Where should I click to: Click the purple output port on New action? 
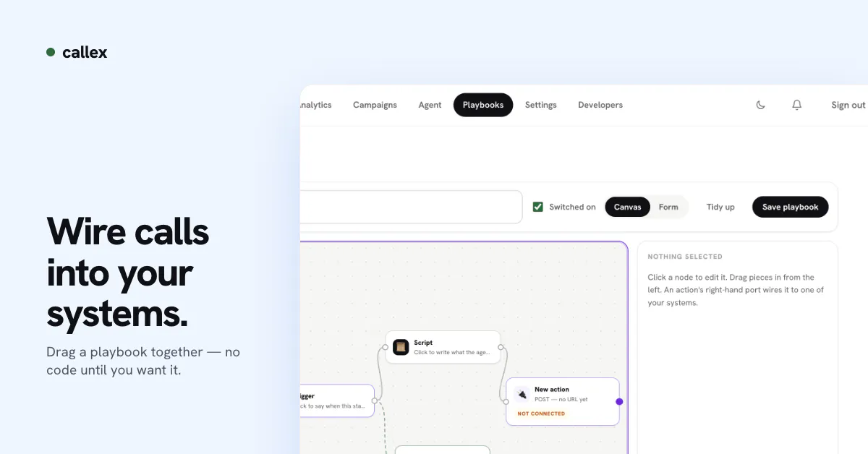(619, 401)
